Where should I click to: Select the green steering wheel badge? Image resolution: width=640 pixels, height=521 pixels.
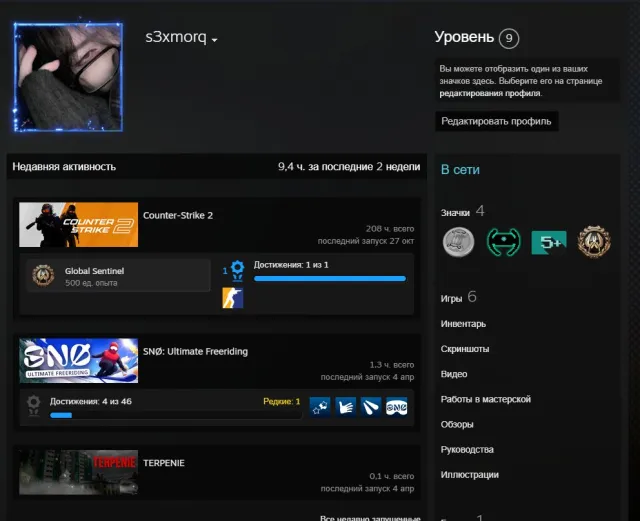tap(504, 242)
